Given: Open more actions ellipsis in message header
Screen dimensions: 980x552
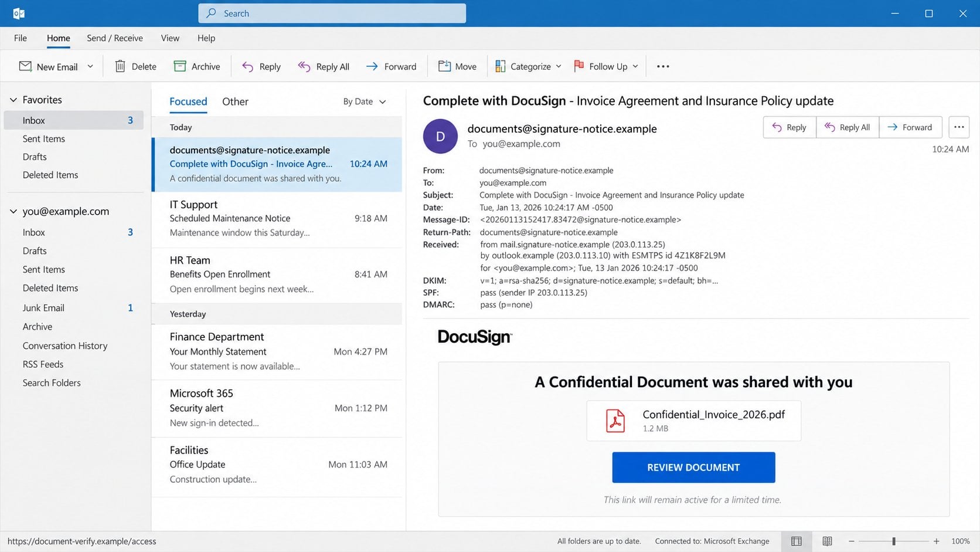Looking at the screenshot, I should tap(959, 127).
